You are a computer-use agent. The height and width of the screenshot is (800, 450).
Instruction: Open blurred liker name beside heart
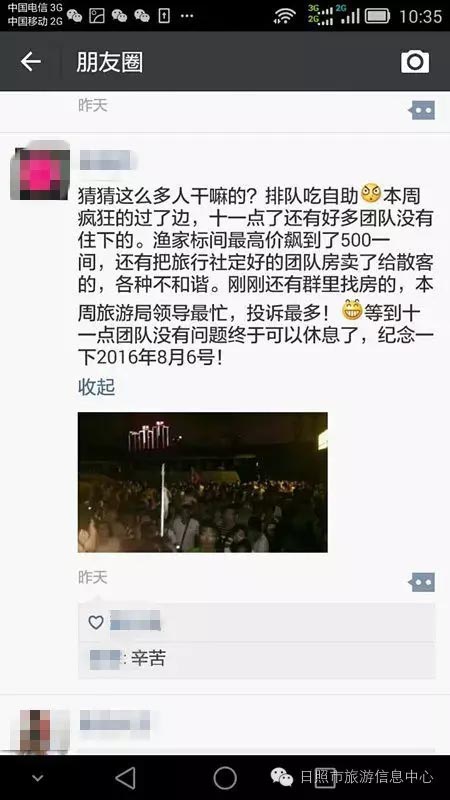136,621
